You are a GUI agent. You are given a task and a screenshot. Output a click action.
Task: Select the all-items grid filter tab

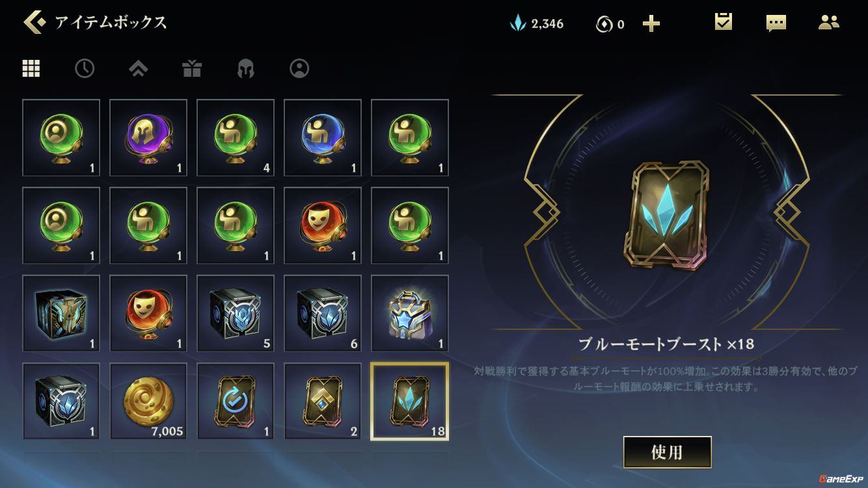click(31, 68)
